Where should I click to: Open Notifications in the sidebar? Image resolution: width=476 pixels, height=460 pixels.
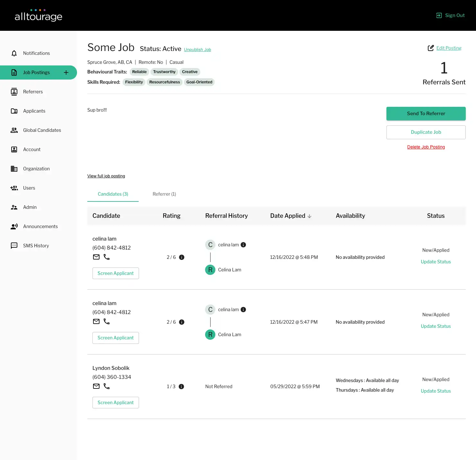coord(37,53)
